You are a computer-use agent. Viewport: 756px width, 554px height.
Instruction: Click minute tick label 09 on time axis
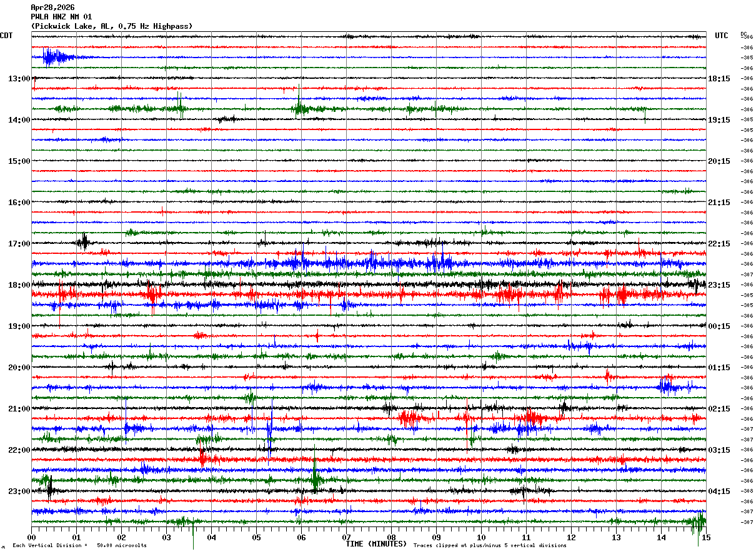pyautogui.click(x=436, y=538)
